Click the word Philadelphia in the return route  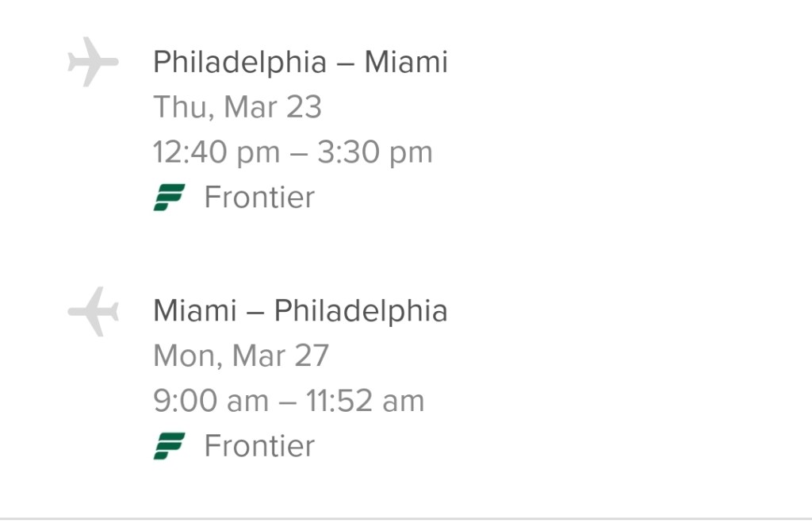point(361,310)
